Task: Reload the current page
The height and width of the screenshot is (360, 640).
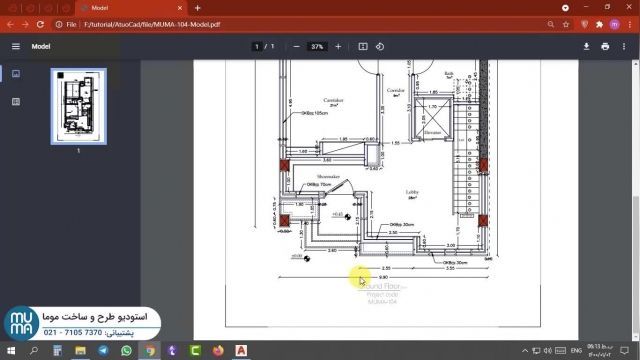Action: [40, 24]
